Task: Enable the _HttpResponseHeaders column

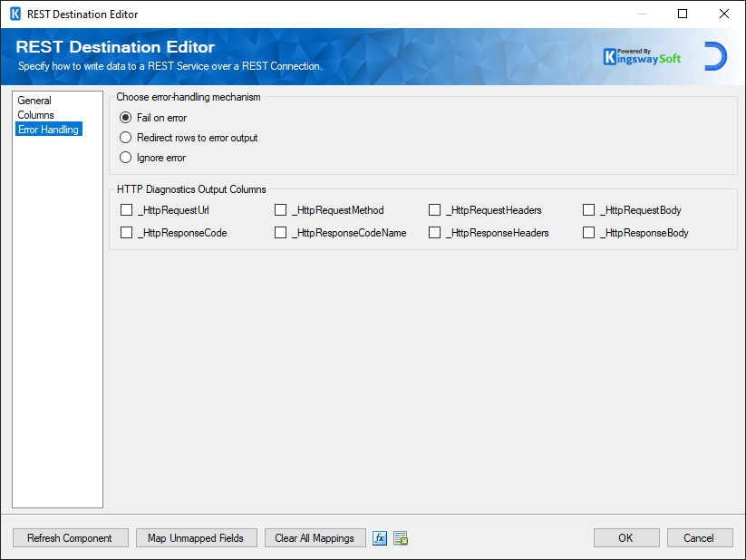Action: point(434,232)
